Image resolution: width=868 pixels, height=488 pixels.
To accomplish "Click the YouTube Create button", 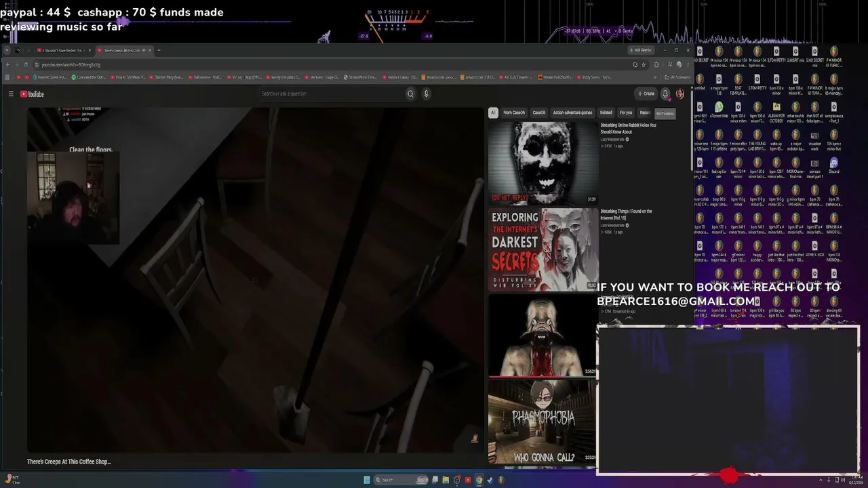I will coord(646,94).
